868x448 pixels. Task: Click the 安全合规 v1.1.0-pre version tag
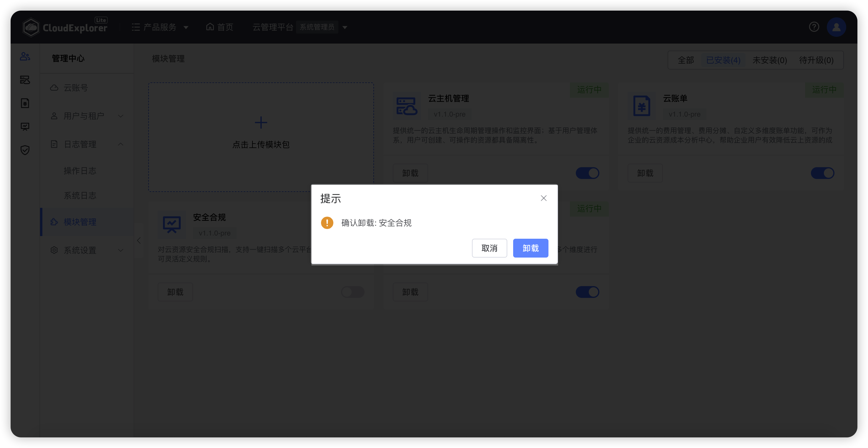click(x=214, y=233)
